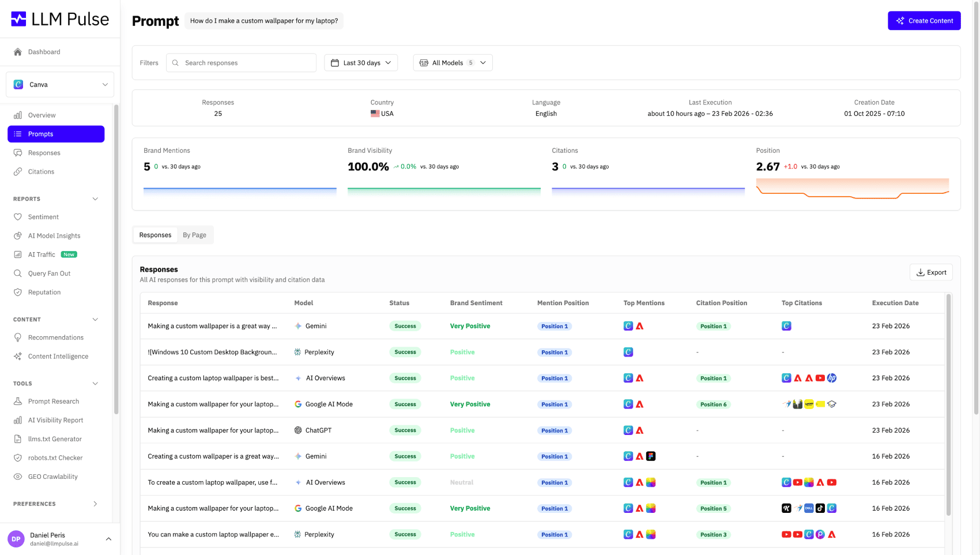The width and height of the screenshot is (980, 555).
Task: Click the Reputation shield icon
Action: (18, 292)
